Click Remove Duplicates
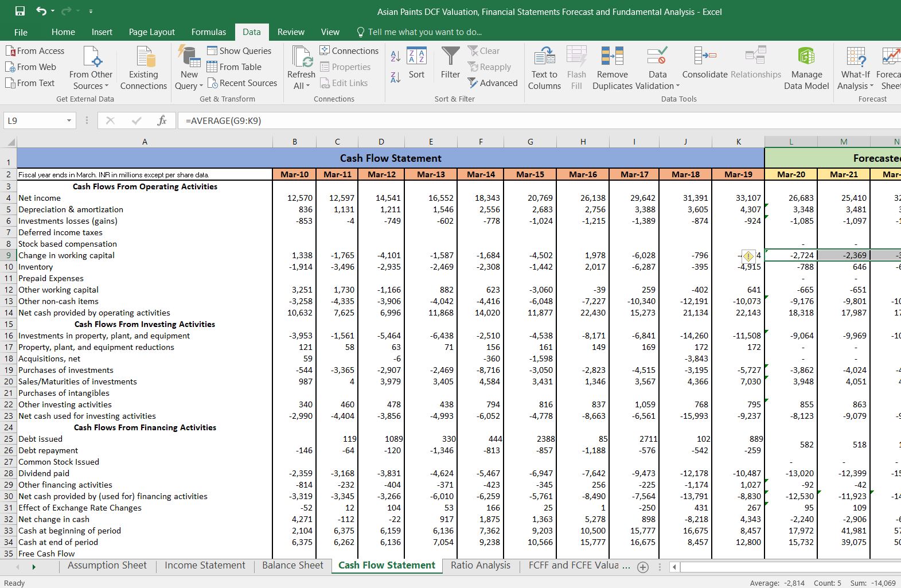 click(x=613, y=68)
